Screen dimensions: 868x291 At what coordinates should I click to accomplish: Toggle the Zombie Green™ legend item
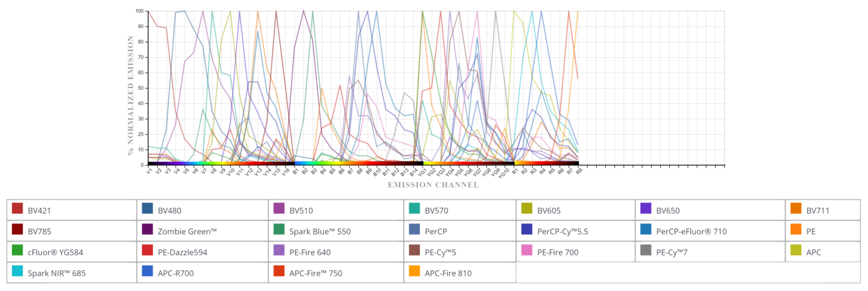(x=202, y=231)
